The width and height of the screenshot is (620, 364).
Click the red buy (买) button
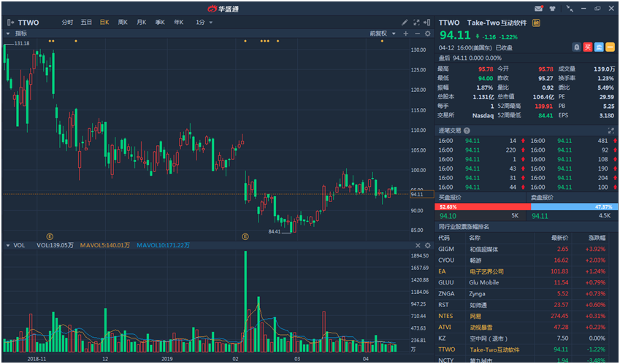click(x=588, y=47)
